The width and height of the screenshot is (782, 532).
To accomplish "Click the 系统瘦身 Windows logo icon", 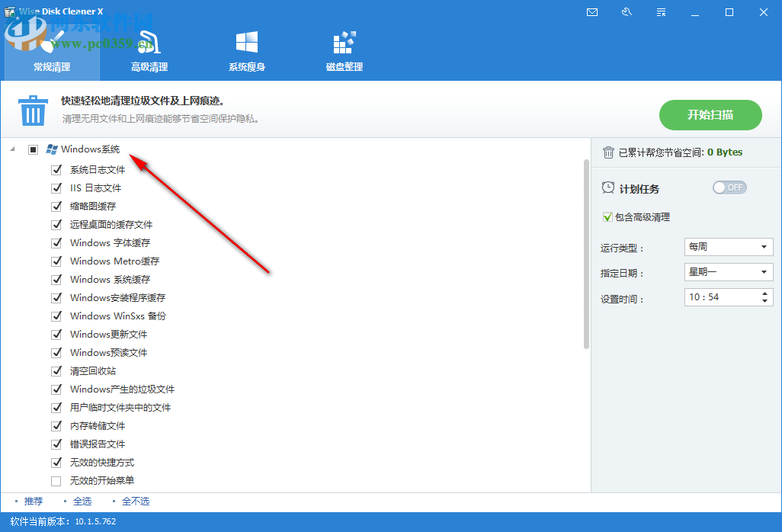I will [247, 42].
